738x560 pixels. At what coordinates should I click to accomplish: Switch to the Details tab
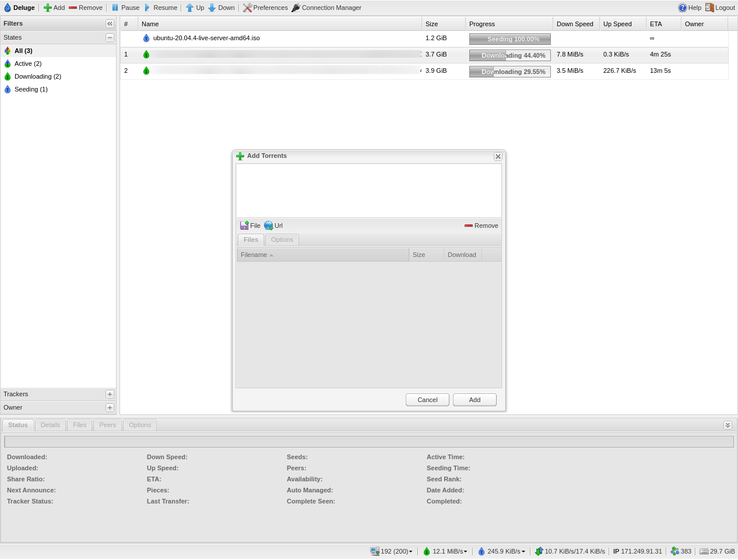pos(50,425)
